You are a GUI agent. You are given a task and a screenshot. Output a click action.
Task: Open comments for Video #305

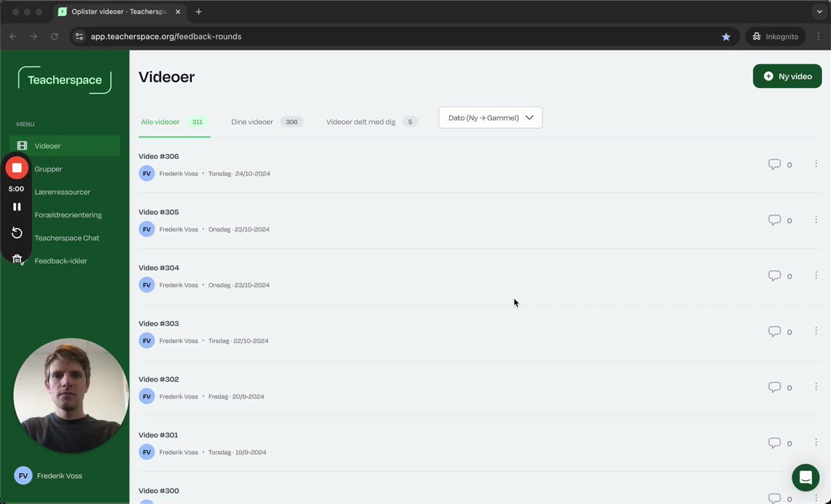tap(780, 220)
